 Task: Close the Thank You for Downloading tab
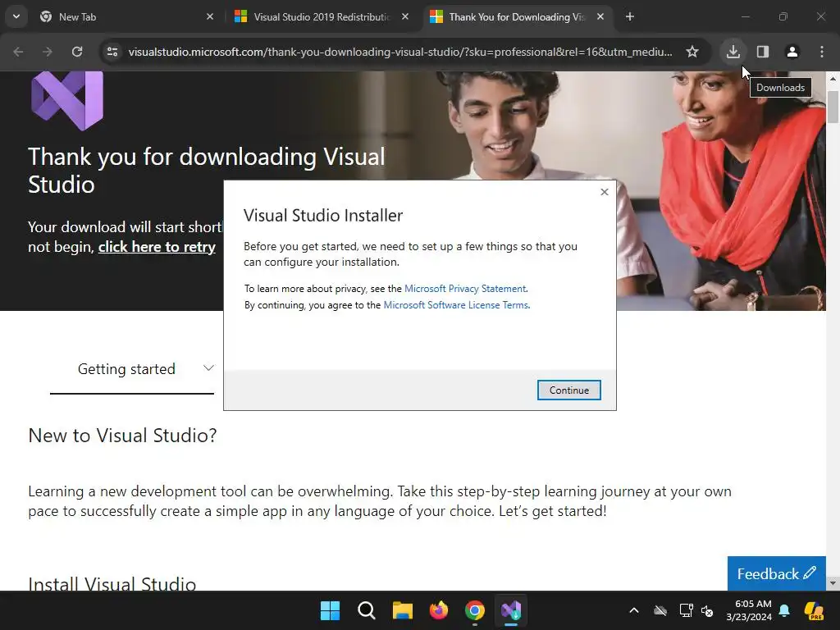[600, 16]
